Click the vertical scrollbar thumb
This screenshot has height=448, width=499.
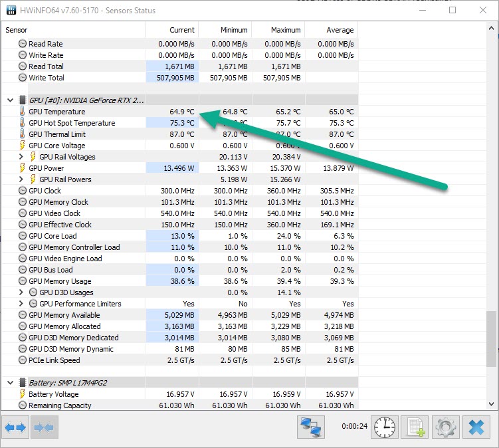pyautogui.click(x=491, y=339)
